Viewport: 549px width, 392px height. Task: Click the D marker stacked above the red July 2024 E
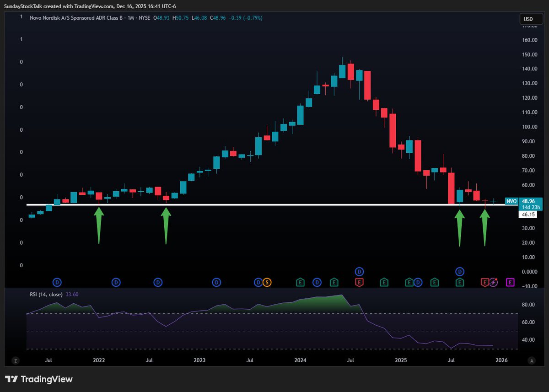[x=360, y=271]
